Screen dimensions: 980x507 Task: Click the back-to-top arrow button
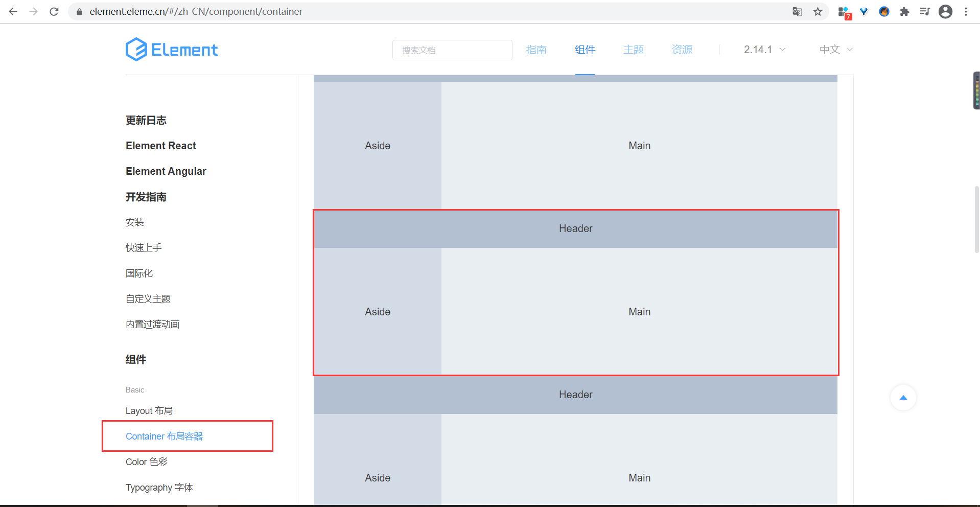point(903,398)
